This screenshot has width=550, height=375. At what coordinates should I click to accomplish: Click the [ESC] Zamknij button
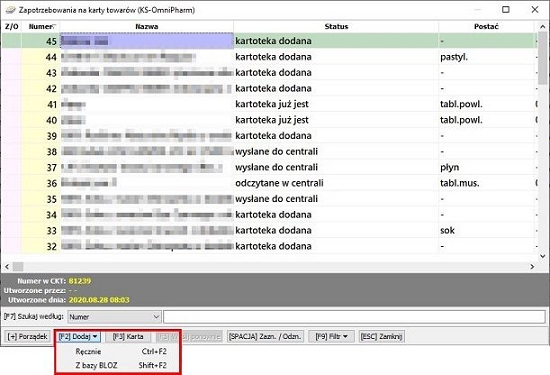click(382, 337)
